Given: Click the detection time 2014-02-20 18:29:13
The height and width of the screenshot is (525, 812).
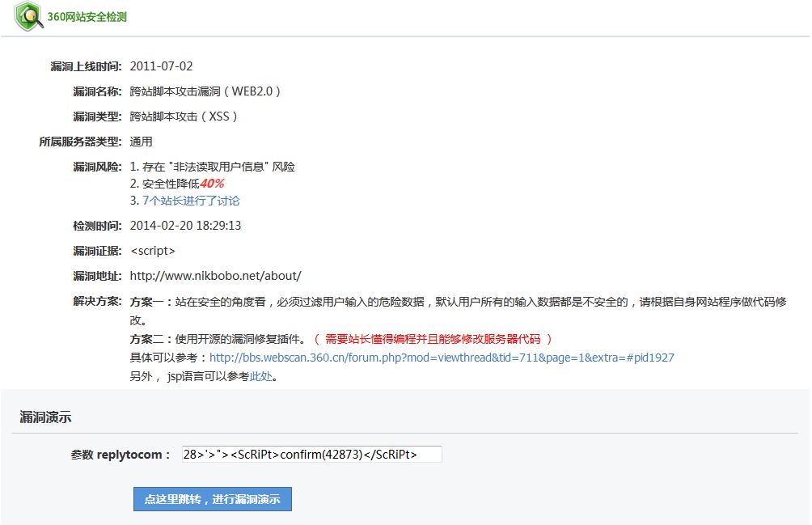Looking at the screenshot, I should click(185, 226).
